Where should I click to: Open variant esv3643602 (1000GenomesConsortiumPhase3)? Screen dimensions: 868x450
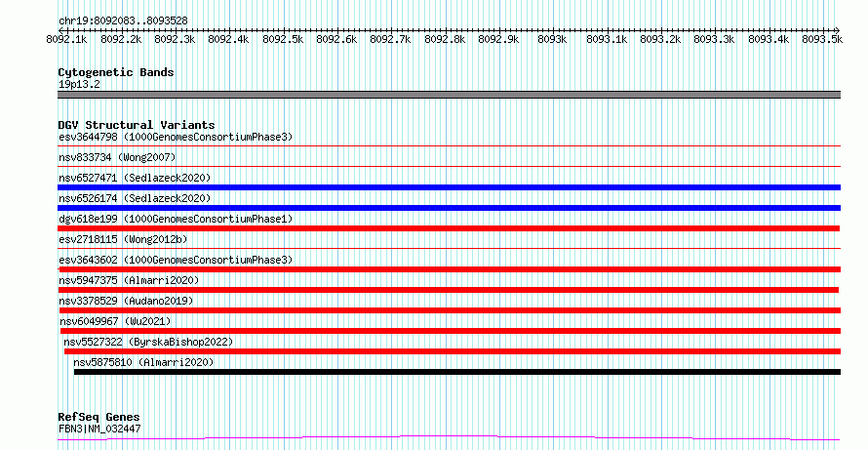(176, 260)
